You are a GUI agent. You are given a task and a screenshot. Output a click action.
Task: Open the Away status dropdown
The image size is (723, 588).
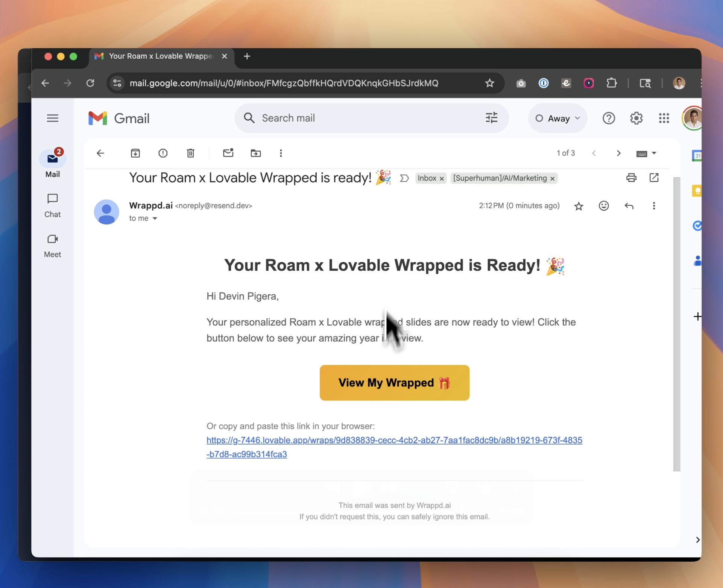pos(557,118)
